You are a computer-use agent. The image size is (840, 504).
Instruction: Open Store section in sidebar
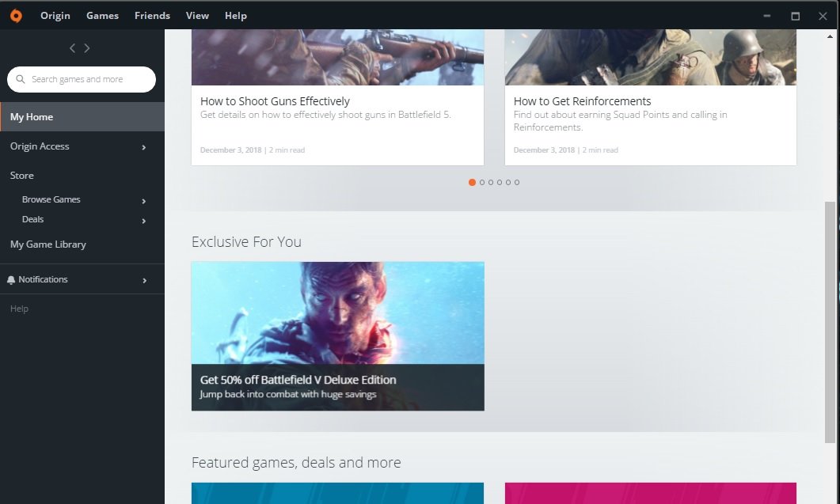22,176
